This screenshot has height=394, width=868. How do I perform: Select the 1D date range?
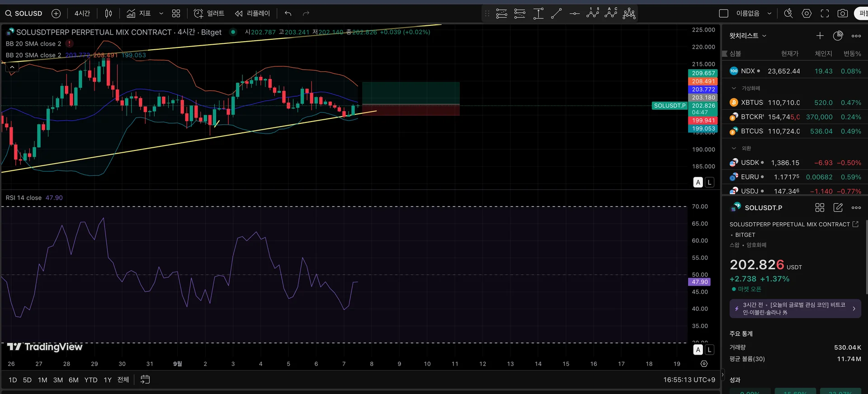click(13, 380)
